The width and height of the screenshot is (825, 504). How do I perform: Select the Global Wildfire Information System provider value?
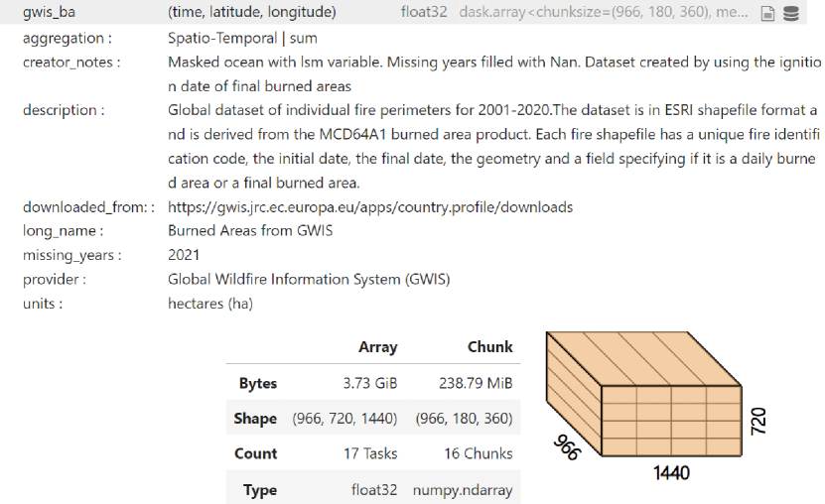(309, 280)
